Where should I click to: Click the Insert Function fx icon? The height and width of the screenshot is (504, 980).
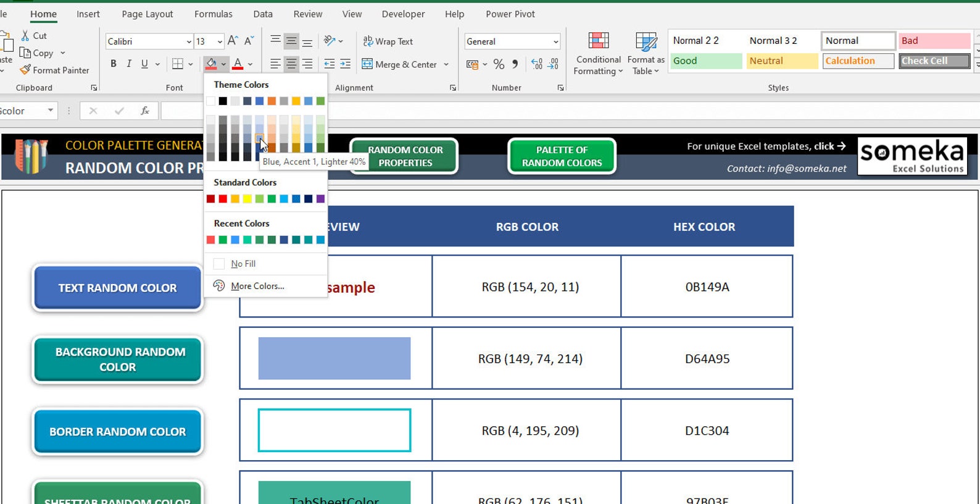(x=145, y=111)
